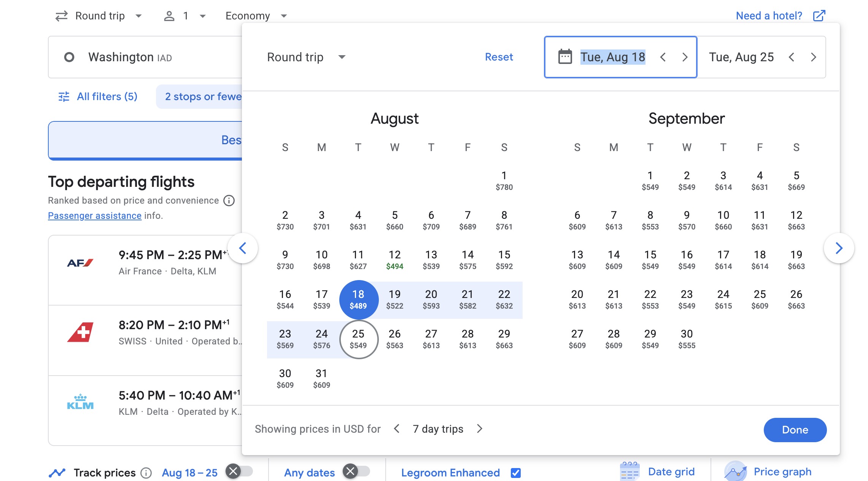This screenshot has width=868, height=481.
Task: Click the Washington IAD origin field
Action: tap(129, 57)
